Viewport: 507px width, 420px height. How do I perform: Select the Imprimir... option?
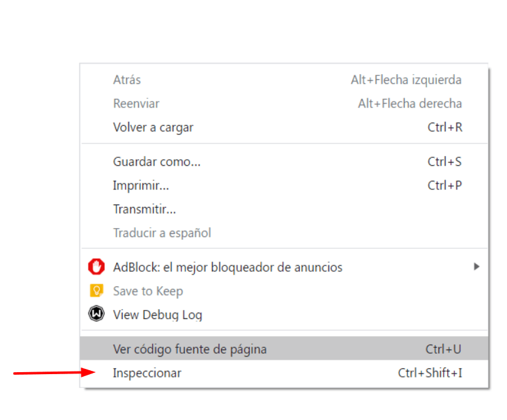tap(284, 185)
